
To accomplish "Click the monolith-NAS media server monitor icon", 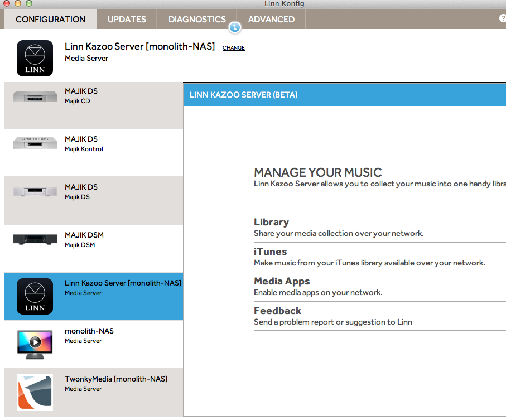I will 35,345.
